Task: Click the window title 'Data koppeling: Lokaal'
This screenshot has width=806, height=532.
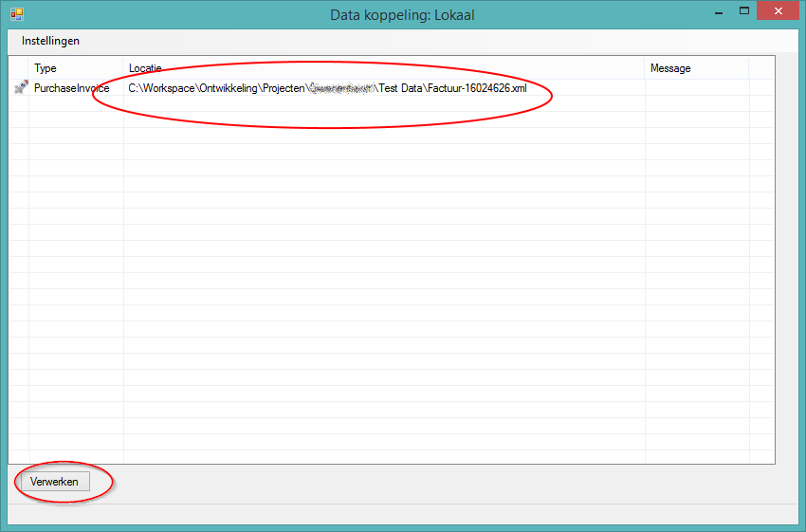Action: (402, 14)
